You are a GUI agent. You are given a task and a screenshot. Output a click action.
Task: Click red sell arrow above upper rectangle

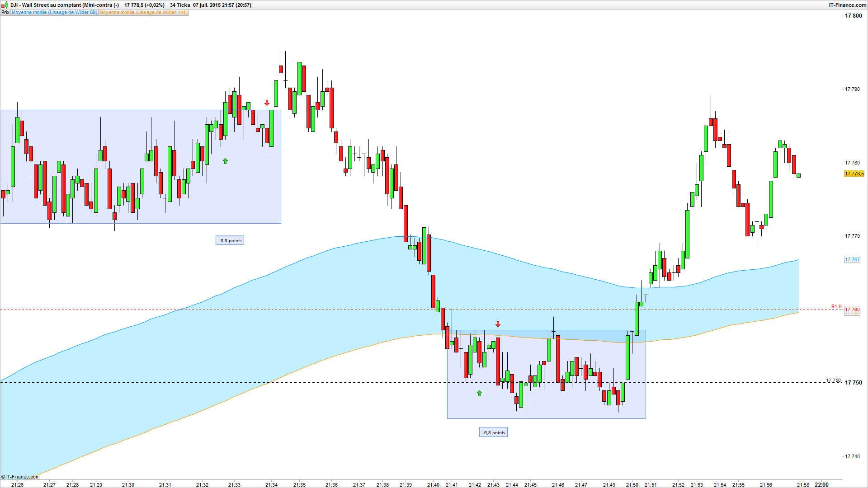pyautogui.click(x=267, y=103)
